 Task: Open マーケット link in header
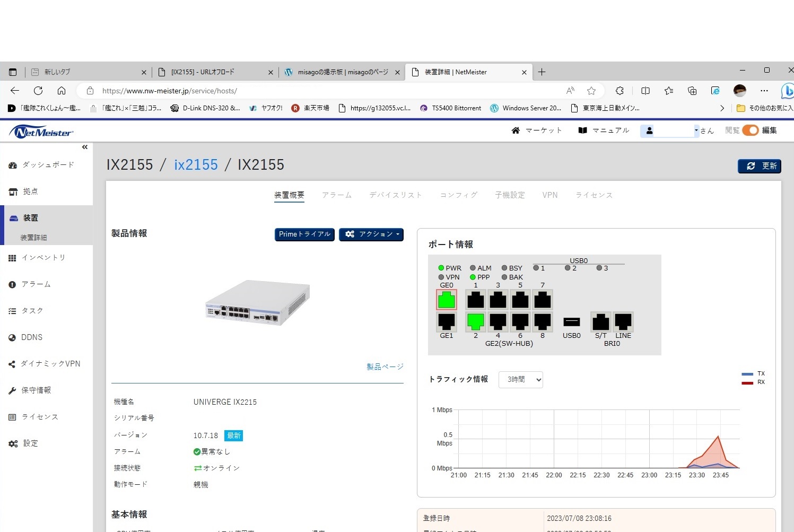pyautogui.click(x=537, y=130)
